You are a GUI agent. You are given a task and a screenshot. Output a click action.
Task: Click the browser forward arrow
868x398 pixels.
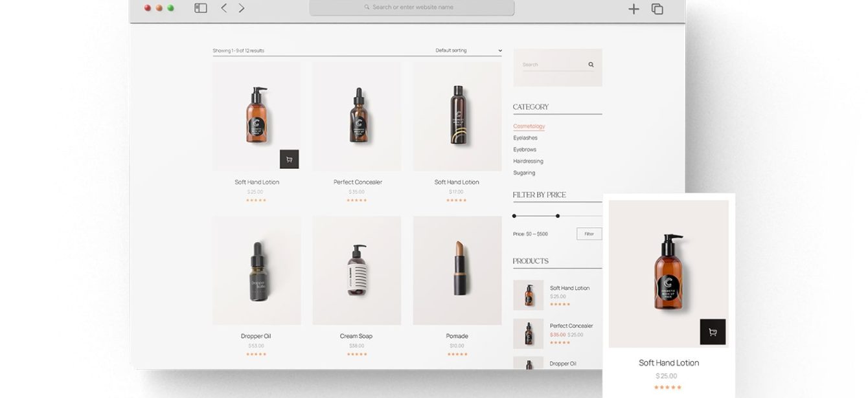[x=242, y=8]
